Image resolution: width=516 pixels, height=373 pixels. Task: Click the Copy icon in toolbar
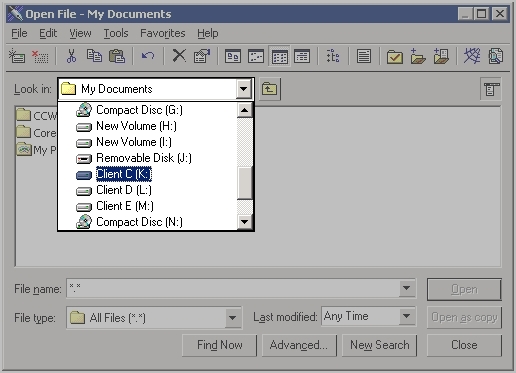94,56
